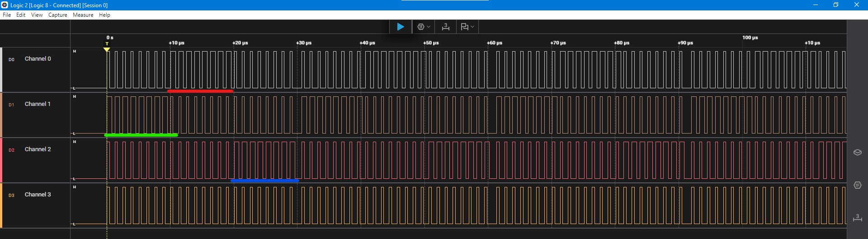Click the orange color strip of Channel 3
This screenshot has width=868, height=239.
coord(1,206)
